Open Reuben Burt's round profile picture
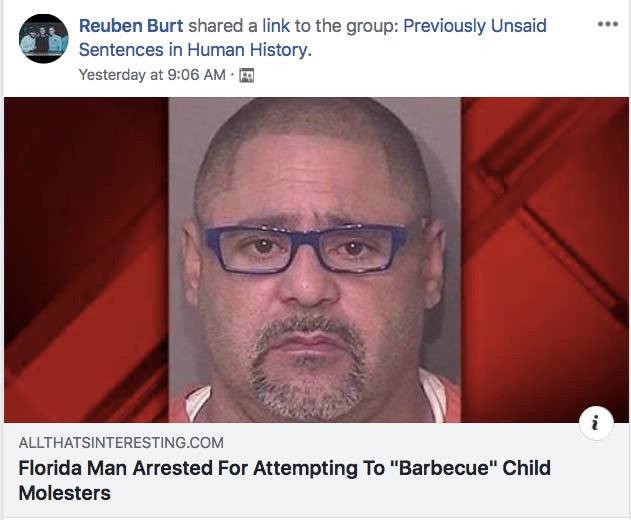 pos(43,39)
